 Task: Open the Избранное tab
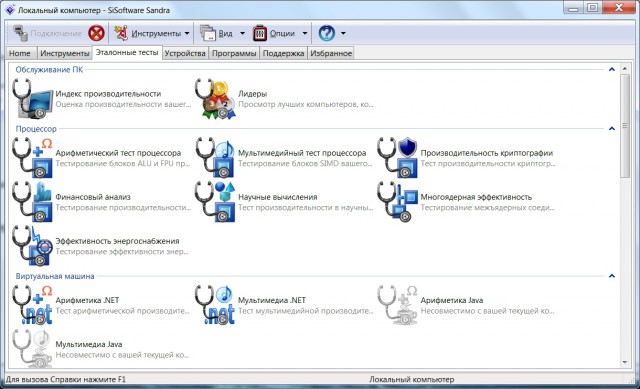pos(331,53)
